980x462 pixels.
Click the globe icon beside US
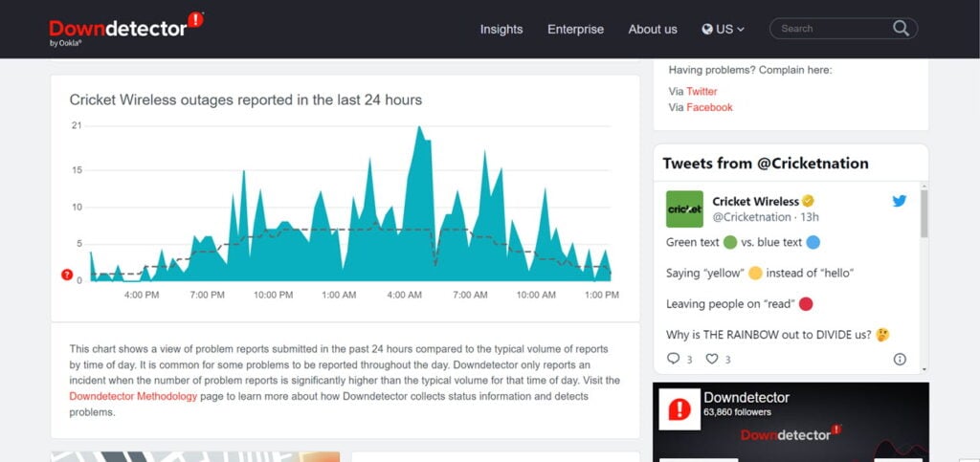(x=707, y=30)
